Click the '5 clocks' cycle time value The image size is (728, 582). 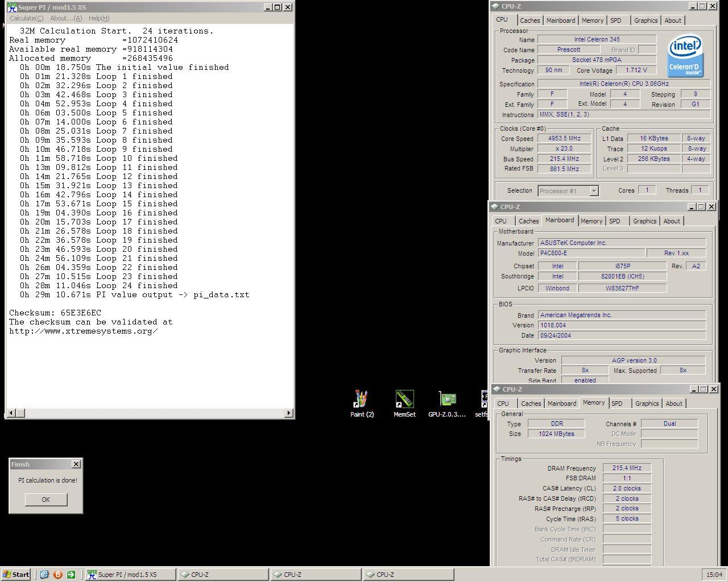(627, 519)
